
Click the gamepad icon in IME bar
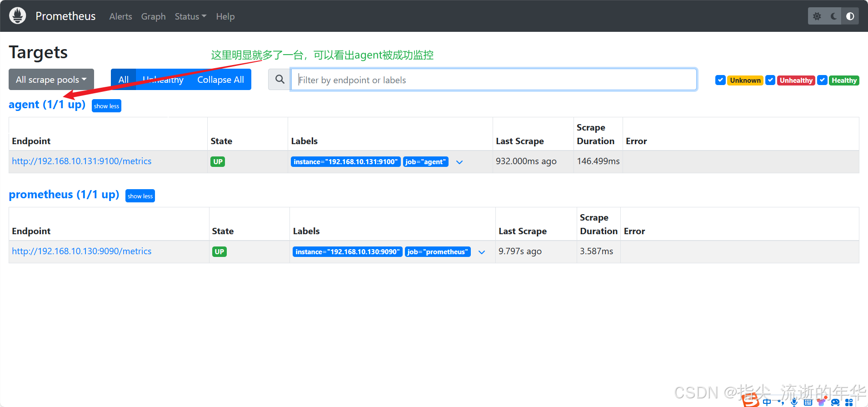[835, 402]
